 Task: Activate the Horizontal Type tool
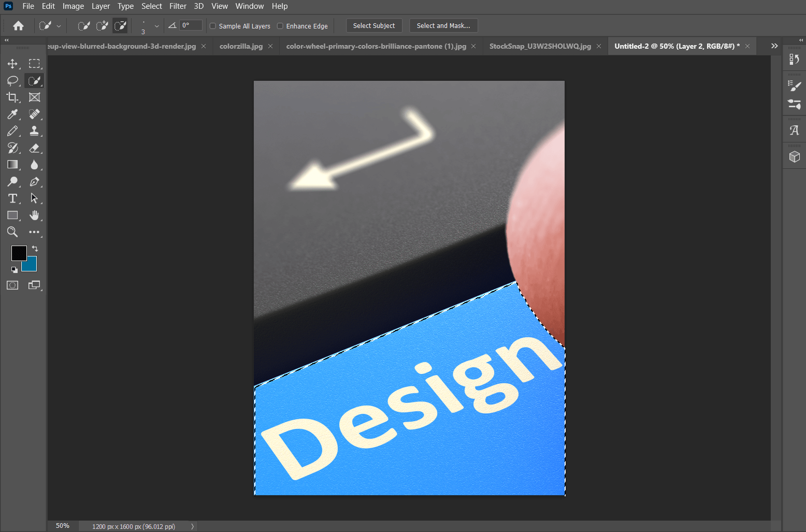[12, 198]
